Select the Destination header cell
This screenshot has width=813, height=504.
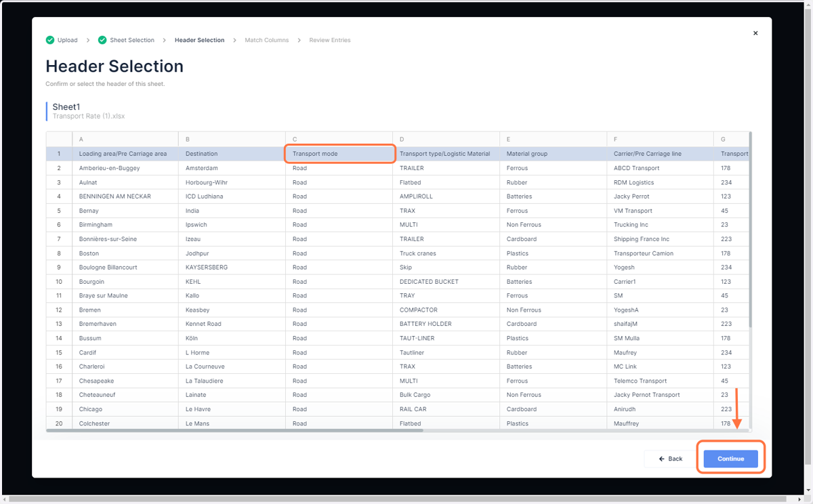(x=232, y=154)
